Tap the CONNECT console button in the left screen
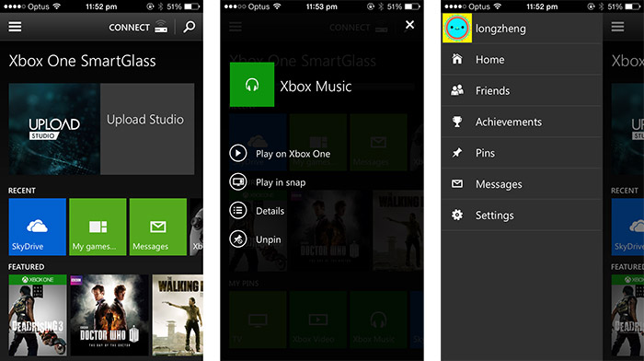This screenshot has width=644, height=361. point(138,27)
